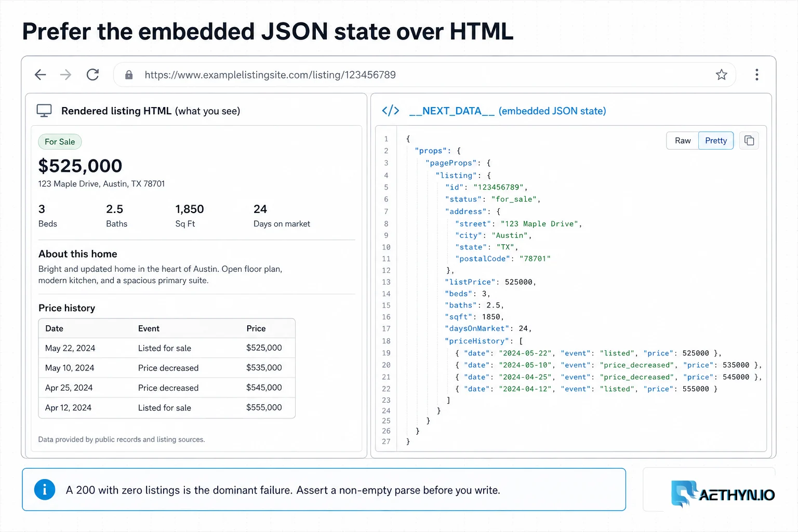798x532 pixels.
Task: Switch JSON view to Raw
Action: point(683,140)
